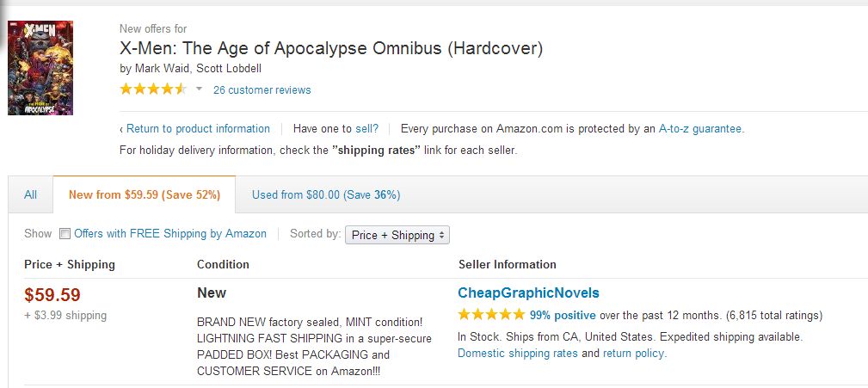Click the product star rating icon

(x=152, y=89)
